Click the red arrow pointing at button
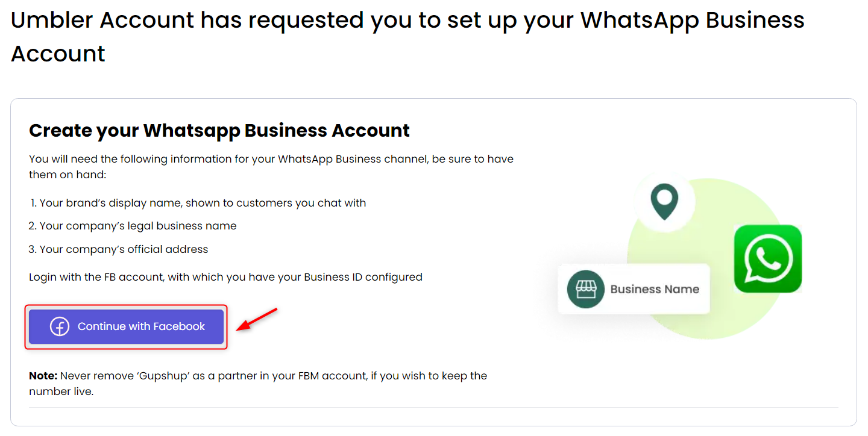The height and width of the screenshot is (436, 868). [257, 319]
